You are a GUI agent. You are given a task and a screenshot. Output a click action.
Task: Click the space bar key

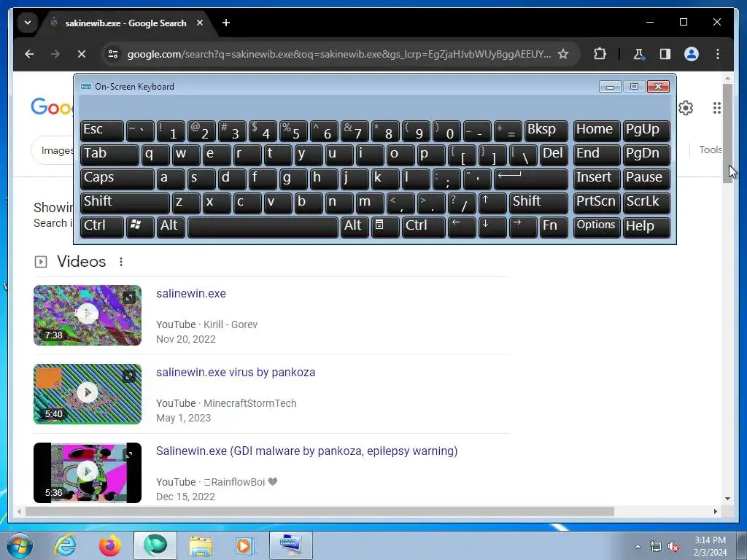263,227
